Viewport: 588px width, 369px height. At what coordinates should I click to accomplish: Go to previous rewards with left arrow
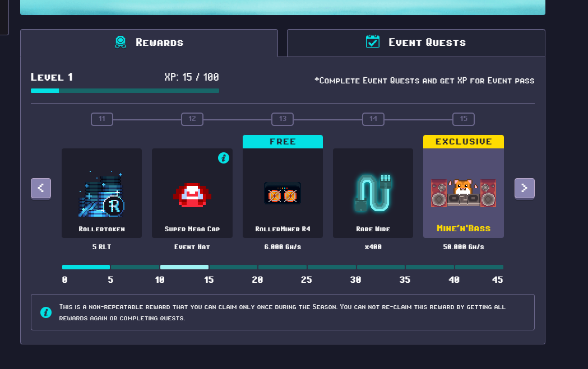41,188
